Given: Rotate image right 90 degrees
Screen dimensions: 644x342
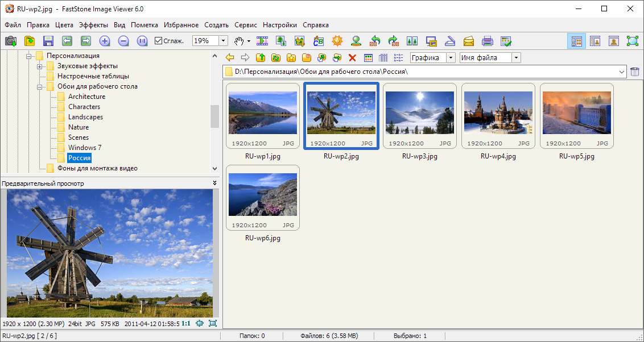Looking at the screenshot, I should coord(394,40).
